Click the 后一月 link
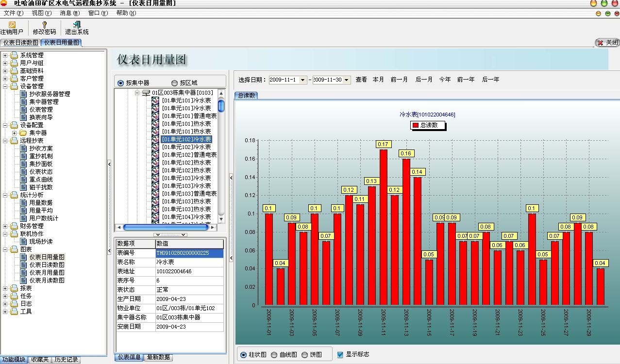This screenshot has width=620, height=364. (x=424, y=80)
